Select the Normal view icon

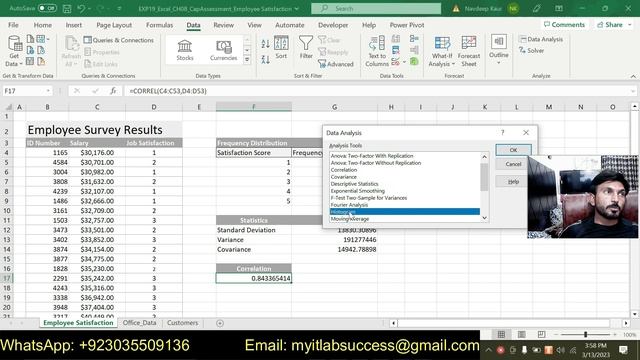(x=501, y=334)
